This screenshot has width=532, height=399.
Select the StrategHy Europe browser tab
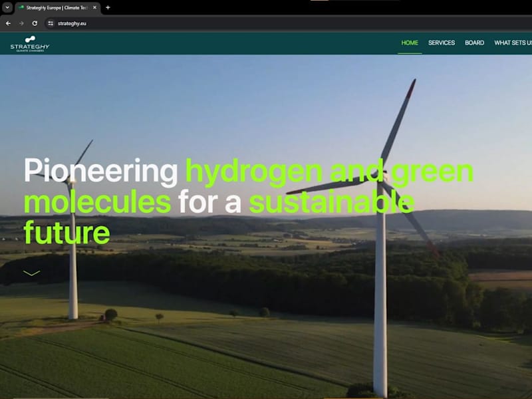click(x=57, y=7)
